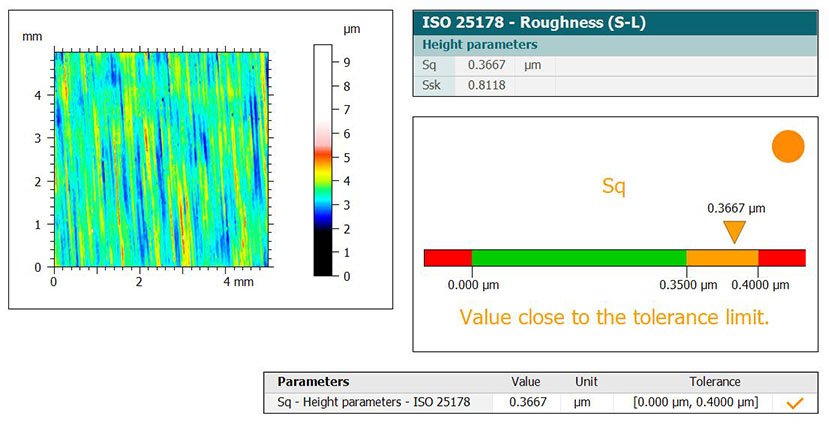Click the 0.4000 µm tolerance label
Viewport: 829px width, 425px height.
pyautogui.click(x=760, y=285)
